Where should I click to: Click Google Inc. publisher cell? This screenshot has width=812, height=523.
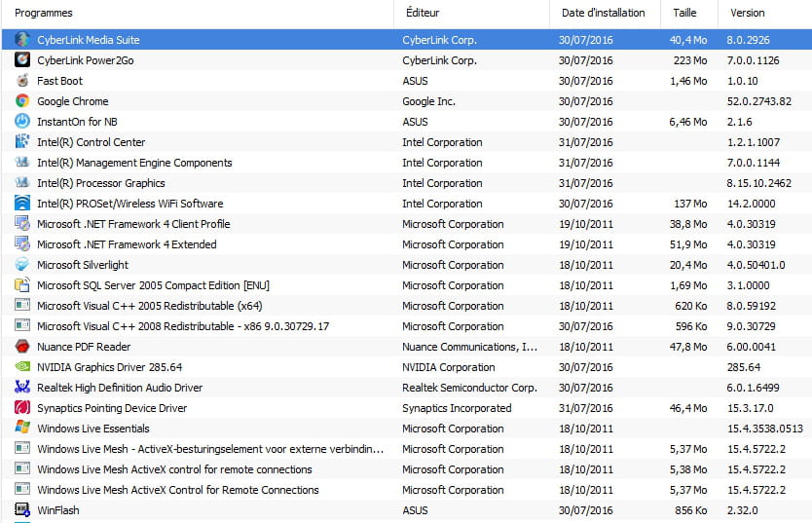point(428,101)
